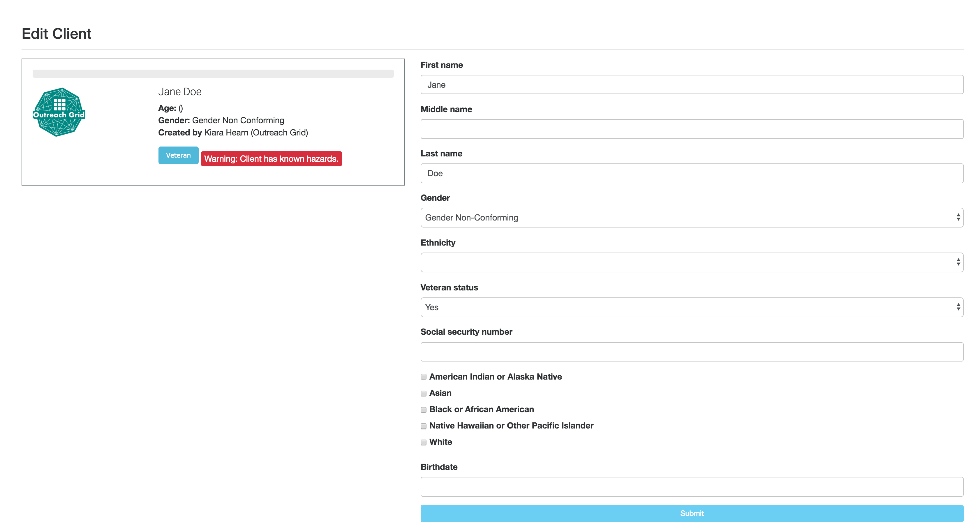Expand the Ethnicity dropdown

click(691, 262)
